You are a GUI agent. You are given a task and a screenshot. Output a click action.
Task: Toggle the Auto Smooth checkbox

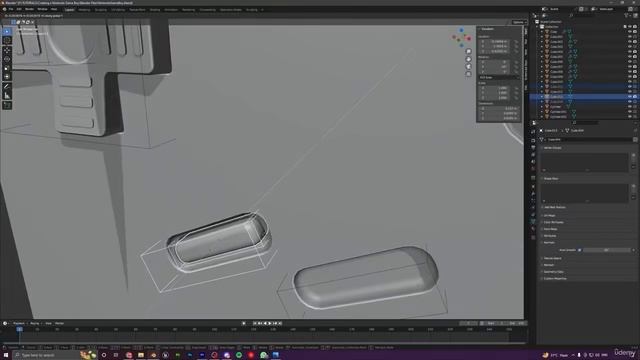point(580,250)
